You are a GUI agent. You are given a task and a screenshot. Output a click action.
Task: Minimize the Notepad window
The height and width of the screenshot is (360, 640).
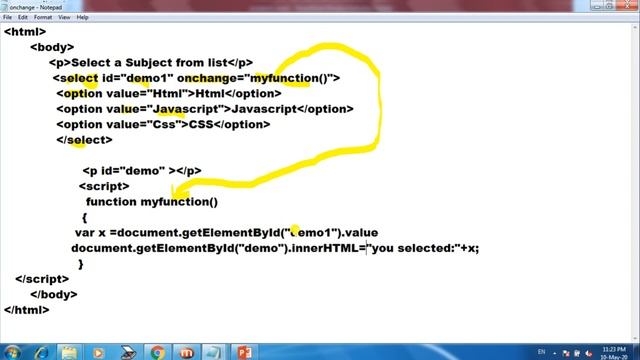pos(597,6)
